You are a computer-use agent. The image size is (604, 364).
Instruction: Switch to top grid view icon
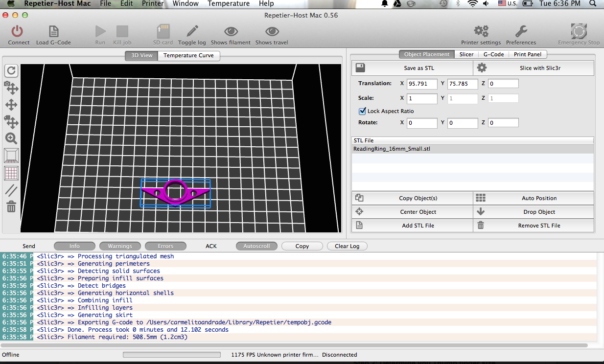coord(11,173)
